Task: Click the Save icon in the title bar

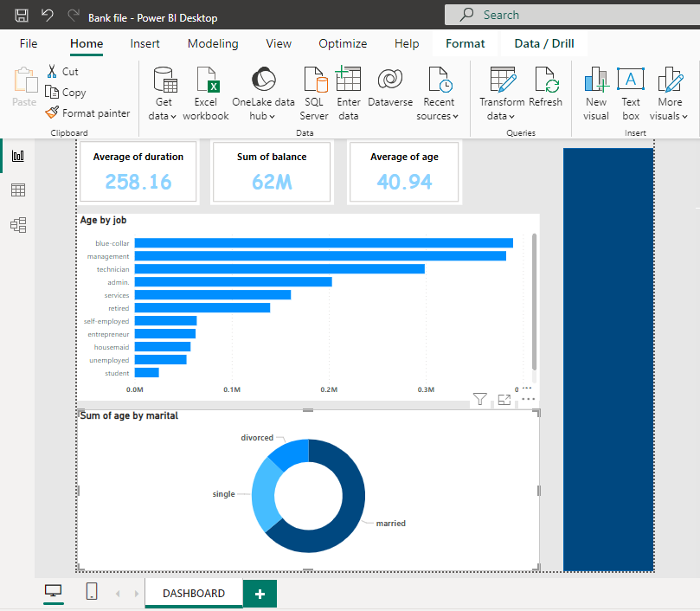Action: pyautogui.click(x=21, y=15)
